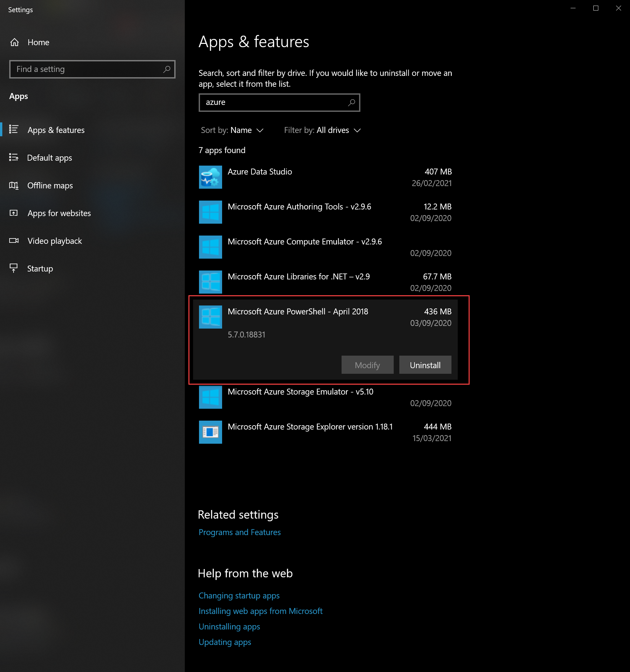This screenshot has width=630, height=672.
Task: Select Microsoft Azure Storage Explorer version 1.18.1
Action: (x=310, y=427)
